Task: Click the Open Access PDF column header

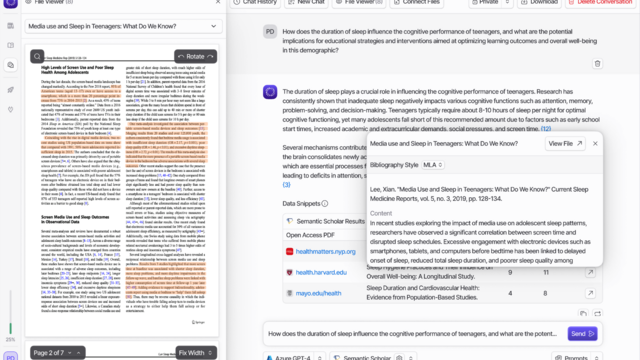Action: coord(310,235)
